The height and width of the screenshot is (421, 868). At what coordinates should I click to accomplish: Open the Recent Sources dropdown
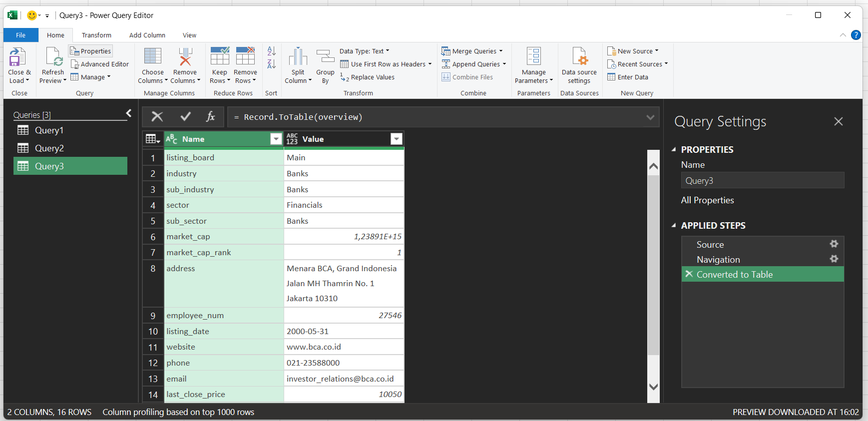click(x=637, y=64)
